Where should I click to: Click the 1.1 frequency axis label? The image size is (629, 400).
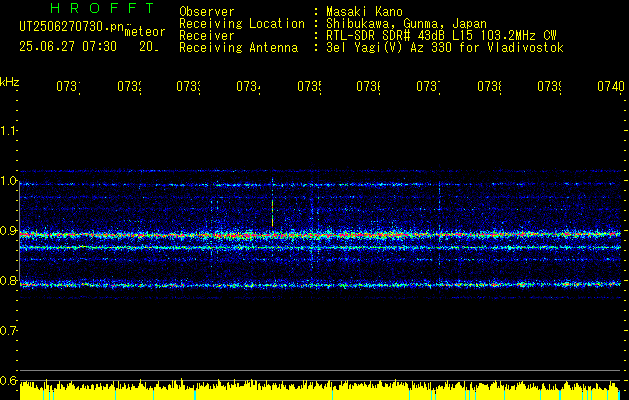[8, 130]
